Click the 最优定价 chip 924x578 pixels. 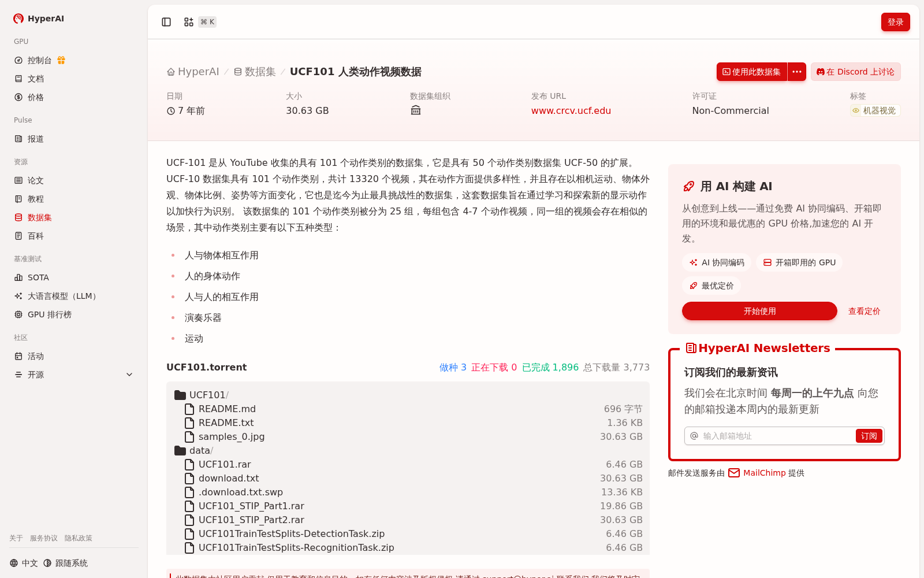(x=711, y=286)
